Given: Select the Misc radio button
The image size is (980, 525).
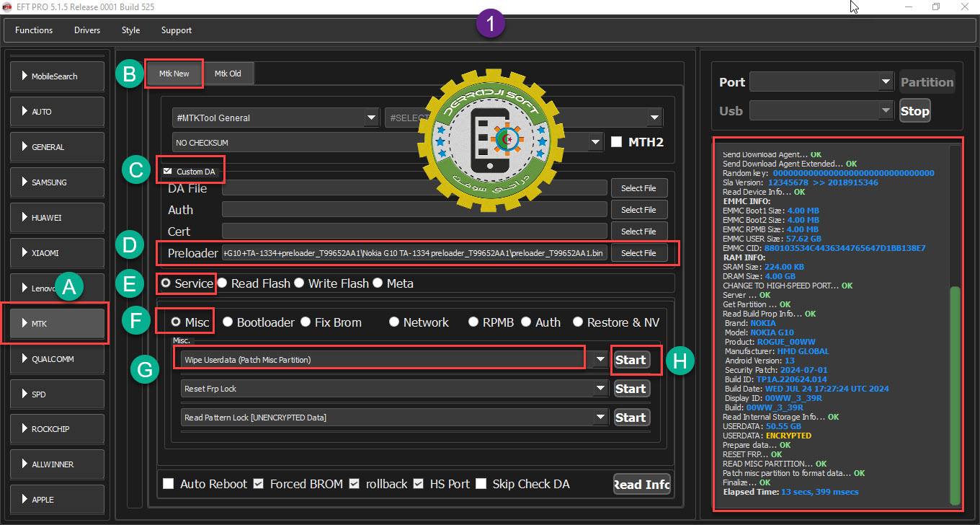Looking at the screenshot, I should (x=176, y=322).
